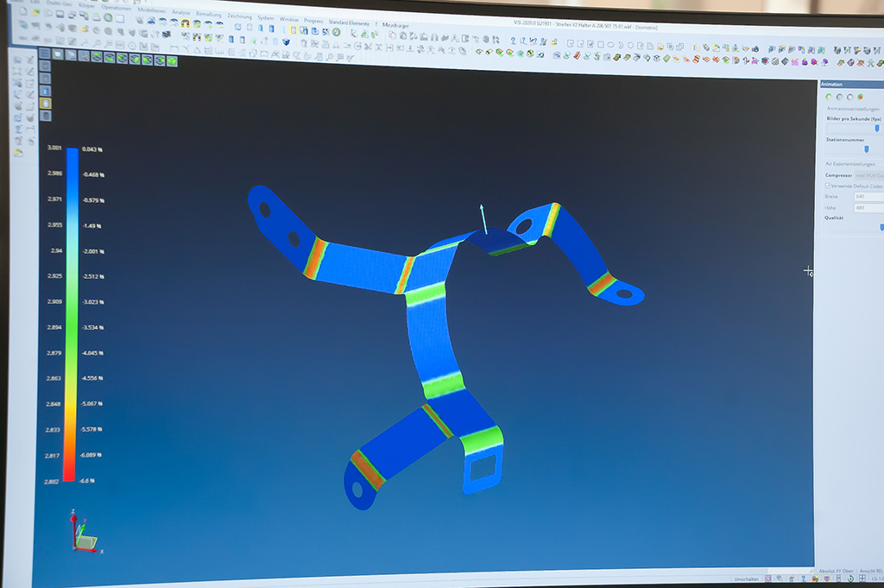This screenshot has width=884, height=588.
Task: Click the checkmark icon at toolbar row end
Action: 350,58
